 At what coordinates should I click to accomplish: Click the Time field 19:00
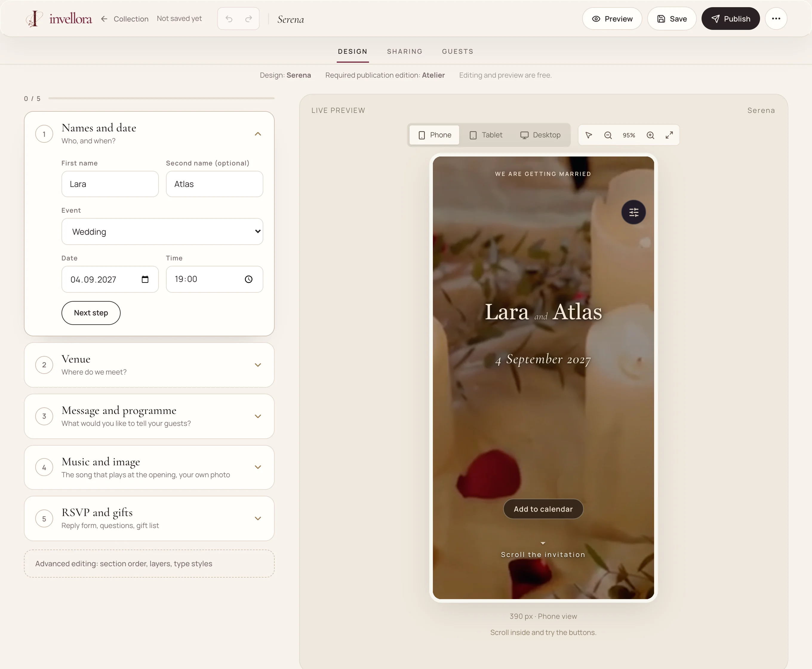[215, 279]
